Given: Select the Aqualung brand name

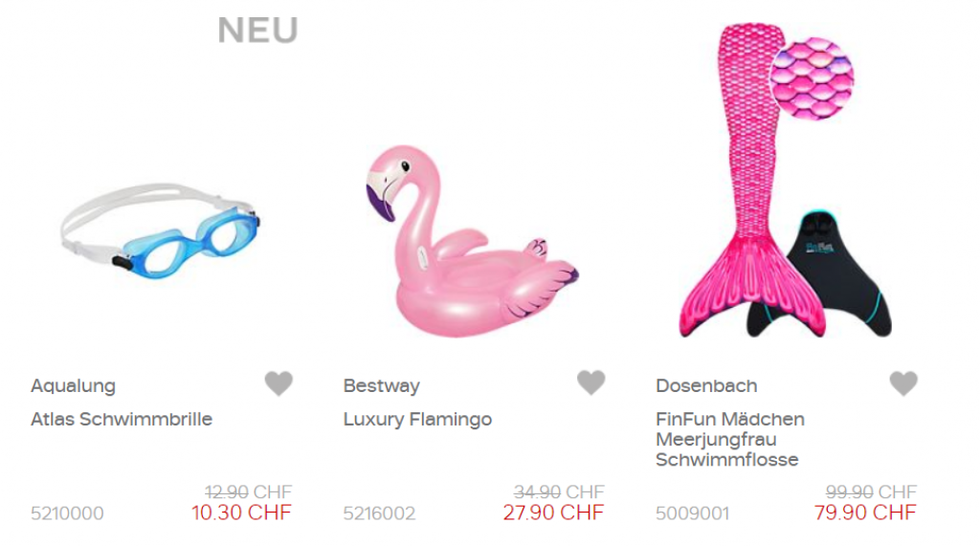Looking at the screenshot, I should [73, 386].
